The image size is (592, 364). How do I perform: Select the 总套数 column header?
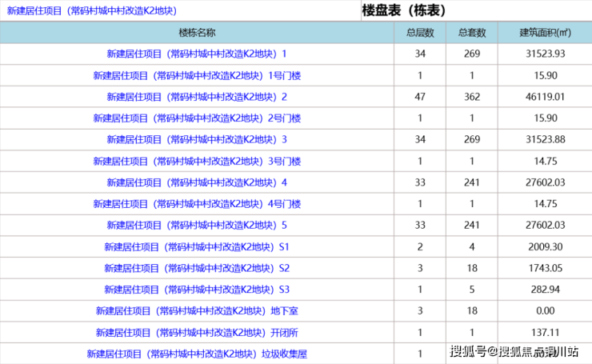[472, 33]
